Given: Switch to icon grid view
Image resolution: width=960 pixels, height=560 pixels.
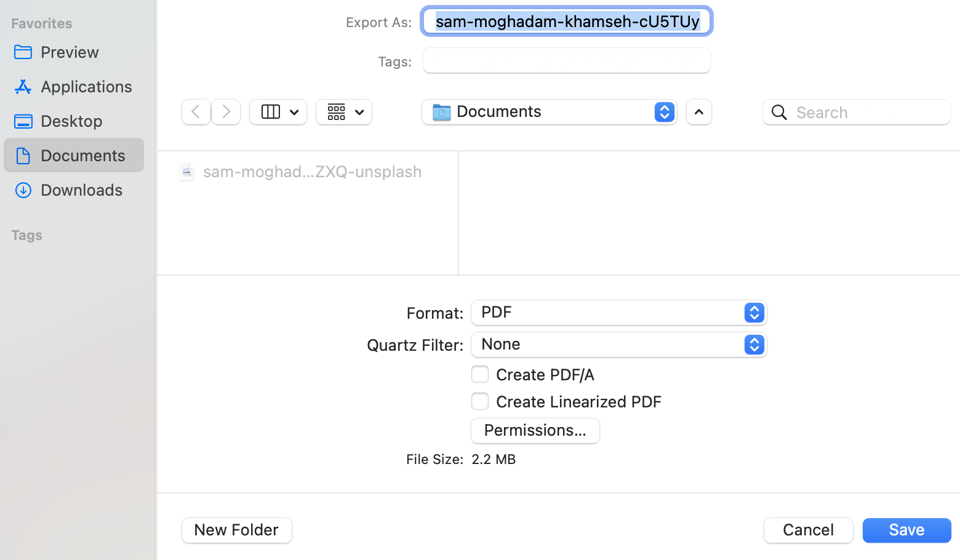Looking at the screenshot, I should click(343, 112).
